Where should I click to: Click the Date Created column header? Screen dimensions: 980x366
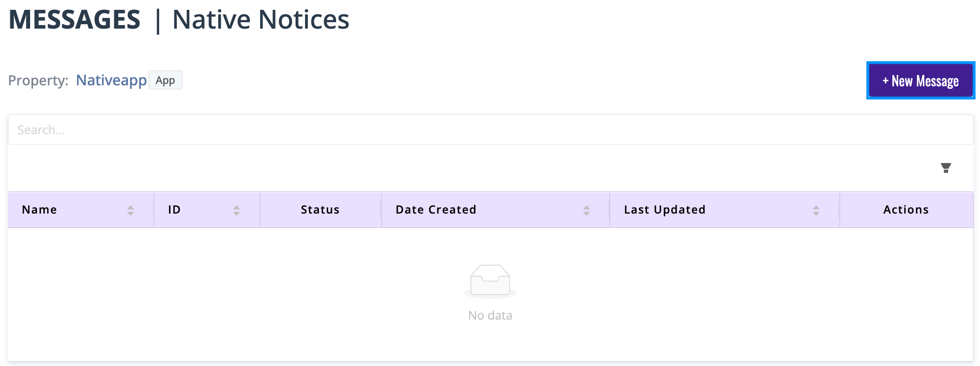[436, 210]
